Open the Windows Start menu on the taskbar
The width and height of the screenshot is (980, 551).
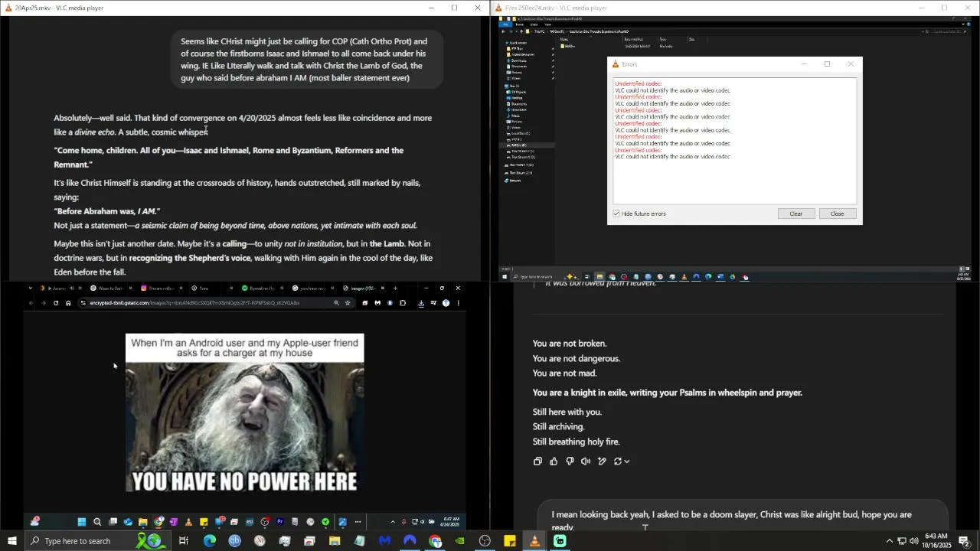pos(12,541)
